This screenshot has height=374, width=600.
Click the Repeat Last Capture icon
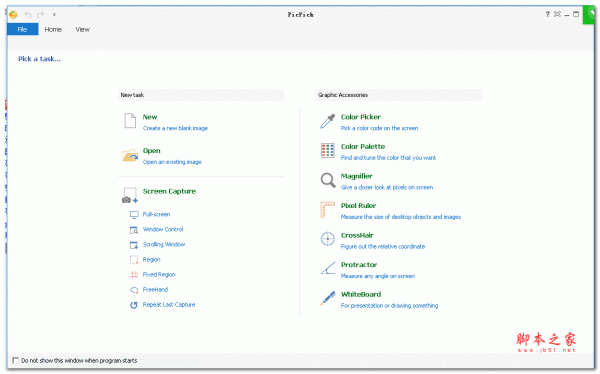[134, 305]
